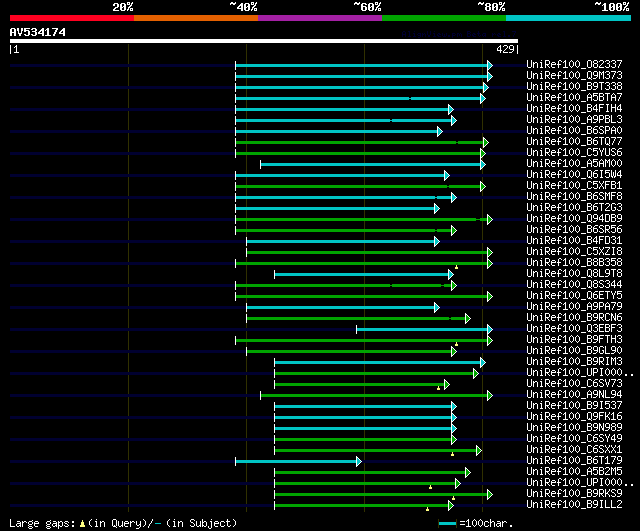Open hit UniRef100_Q9M373
The image size is (640, 531).
574,75
